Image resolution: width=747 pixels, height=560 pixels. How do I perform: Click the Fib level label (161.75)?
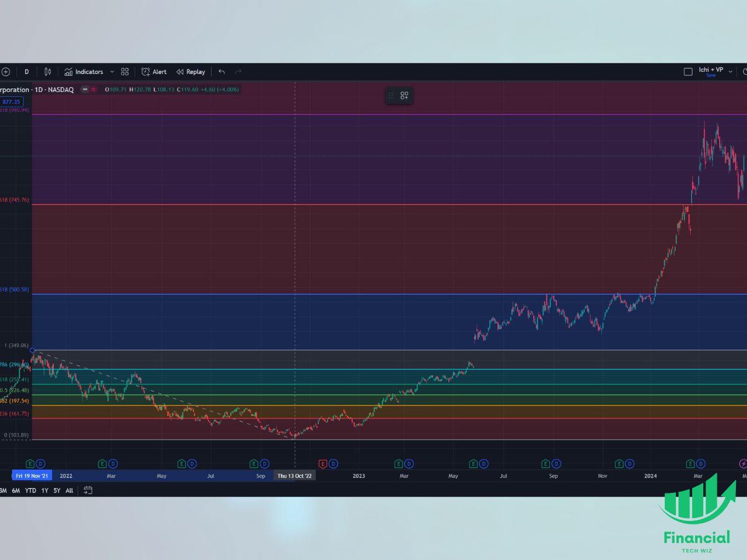click(x=15, y=414)
